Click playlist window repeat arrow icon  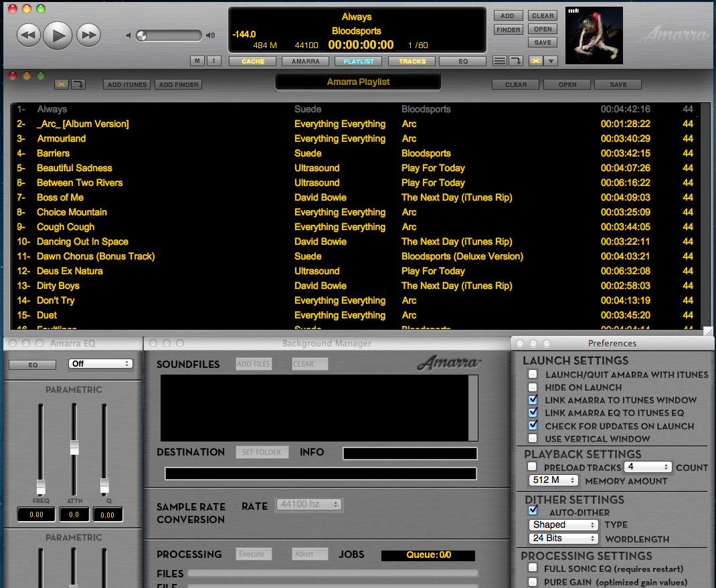[x=78, y=84]
